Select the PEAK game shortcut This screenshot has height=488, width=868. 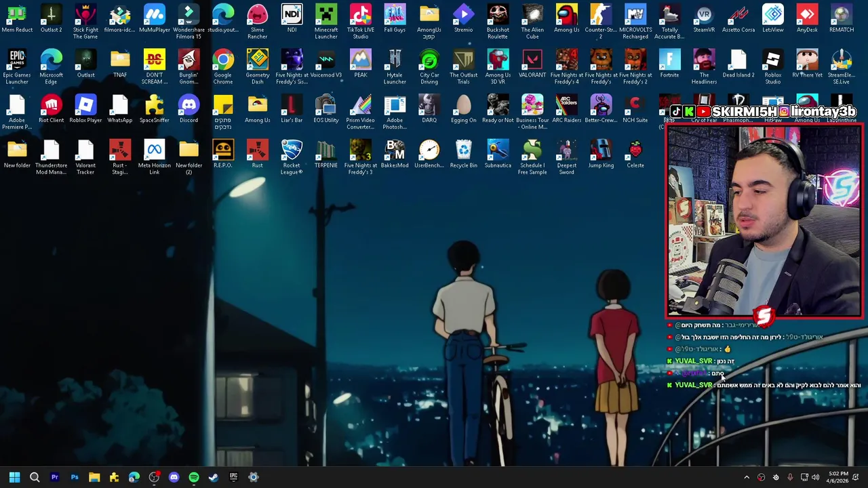click(x=360, y=64)
